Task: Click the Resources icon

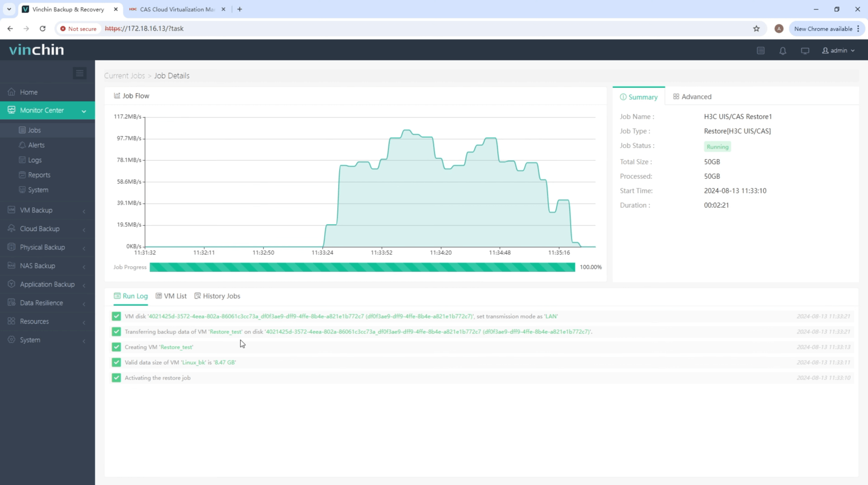Action: click(11, 321)
